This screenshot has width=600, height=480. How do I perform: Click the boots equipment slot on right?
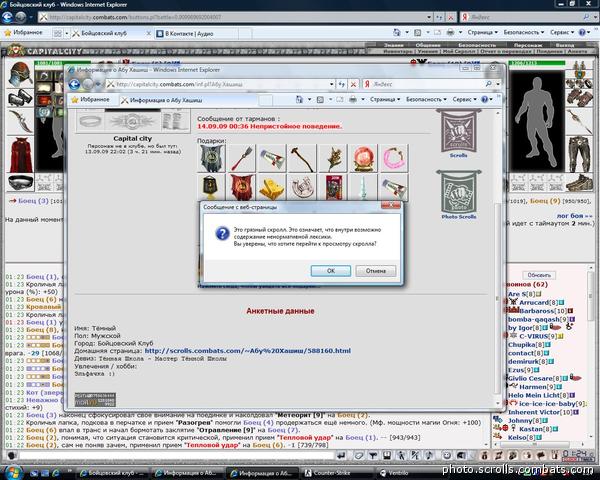point(579,183)
